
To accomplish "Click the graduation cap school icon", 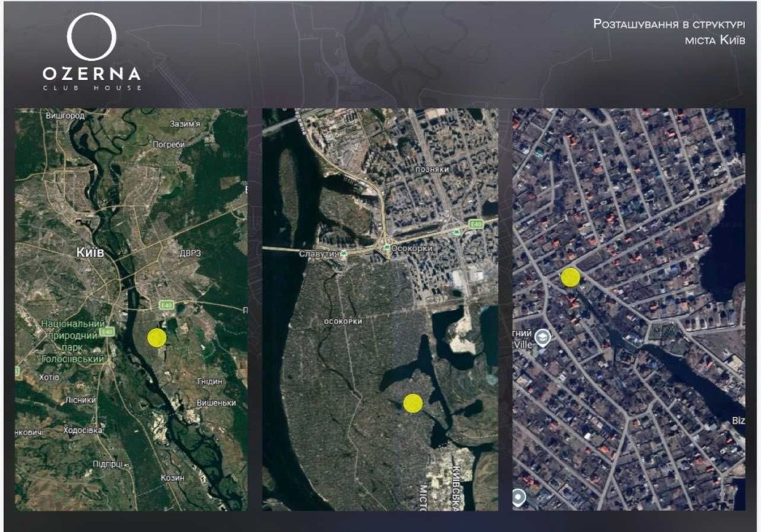I will coord(542,336).
